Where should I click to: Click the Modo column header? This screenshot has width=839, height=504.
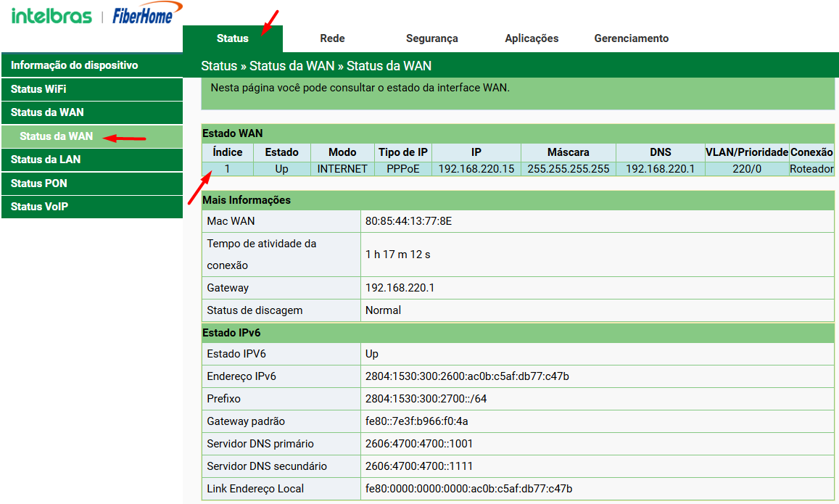tap(342, 152)
